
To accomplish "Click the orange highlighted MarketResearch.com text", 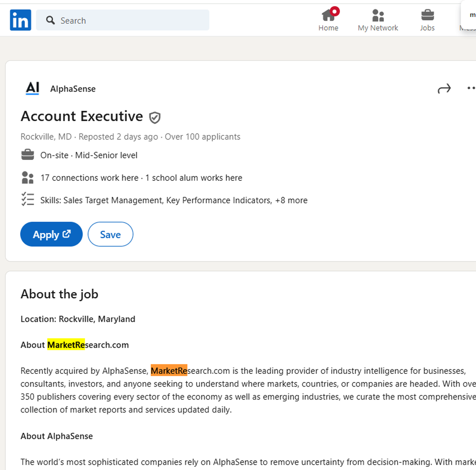I will 169,371.
